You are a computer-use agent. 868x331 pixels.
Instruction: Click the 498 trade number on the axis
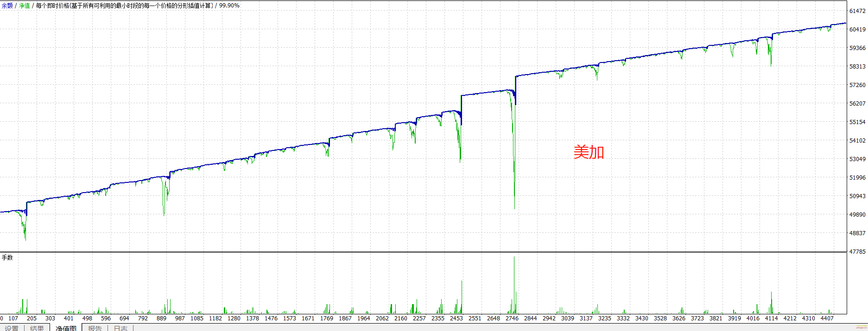click(x=87, y=318)
